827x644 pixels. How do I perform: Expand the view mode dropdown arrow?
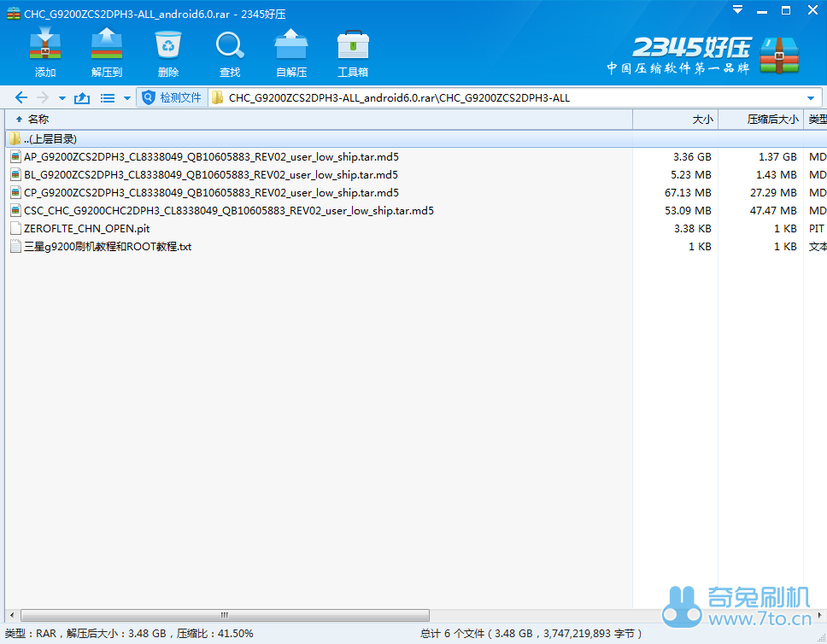pos(127,98)
